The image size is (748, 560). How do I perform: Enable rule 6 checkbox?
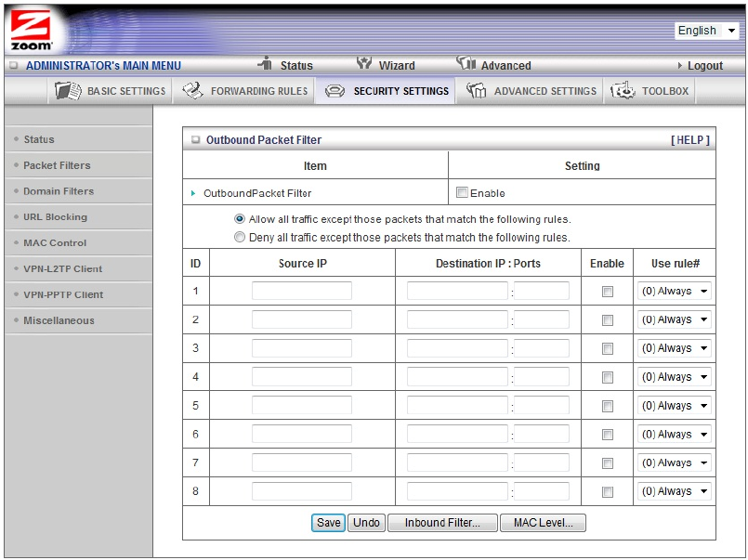coord(608,435)
